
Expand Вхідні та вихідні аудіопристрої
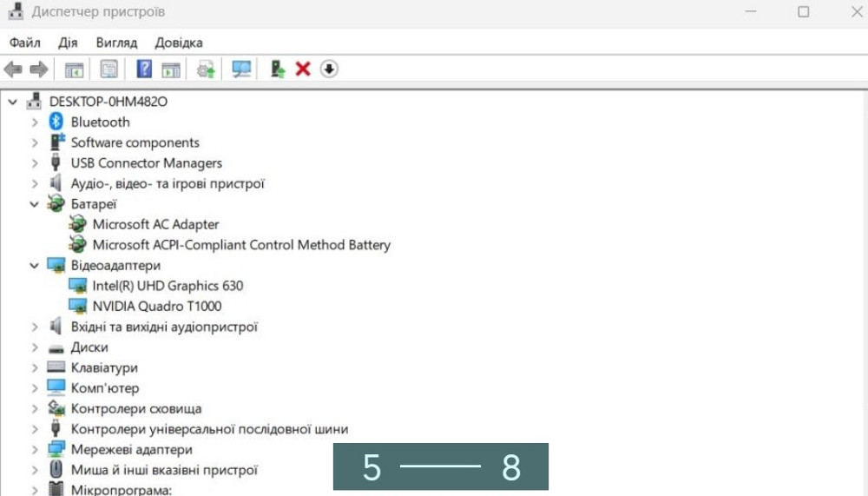click(x=35, y=327)
